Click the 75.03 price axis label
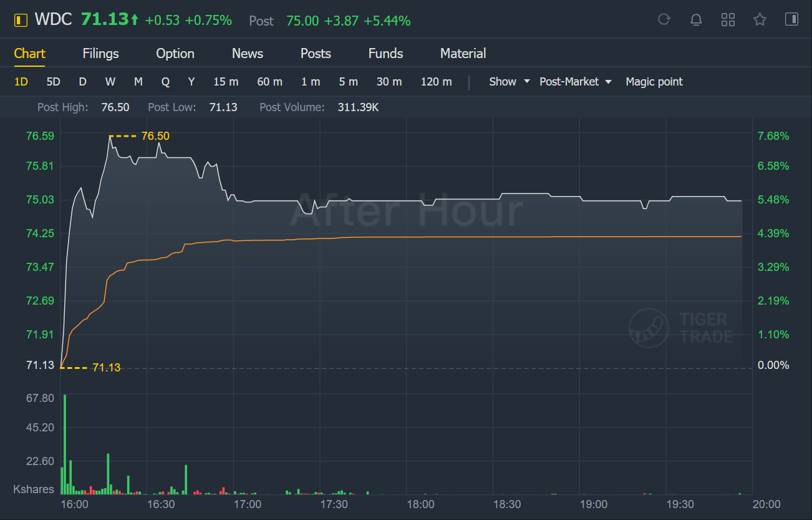Screen dimensions: 812x520 [40, 200]
